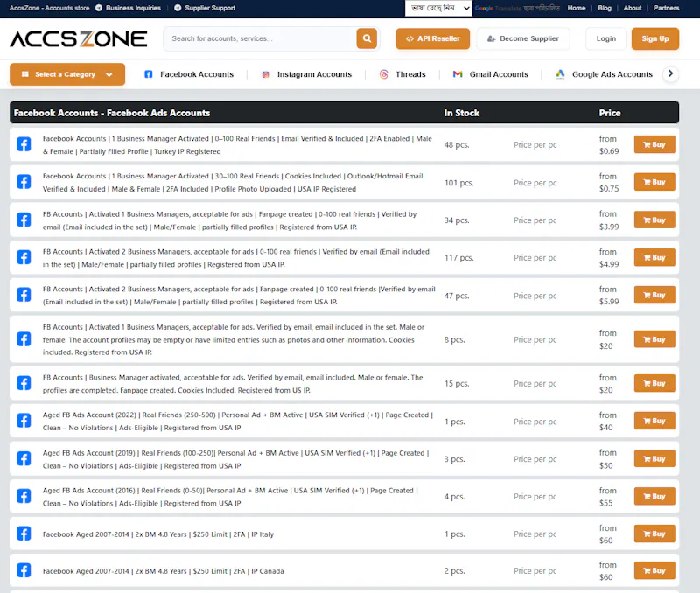Click the Business Inquiries arrow icon
The image size is (700, 593).
point(99,8)
